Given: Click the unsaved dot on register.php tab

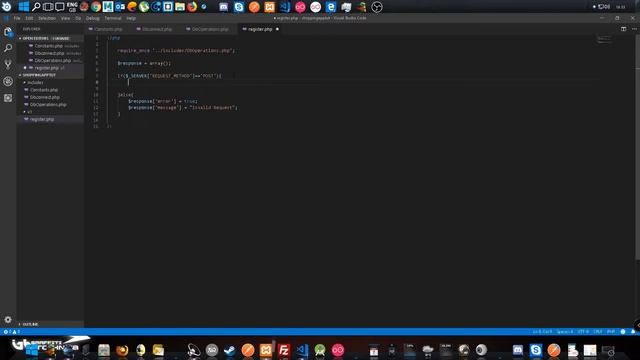Looking at the screenshot, I should click(277, 29).
